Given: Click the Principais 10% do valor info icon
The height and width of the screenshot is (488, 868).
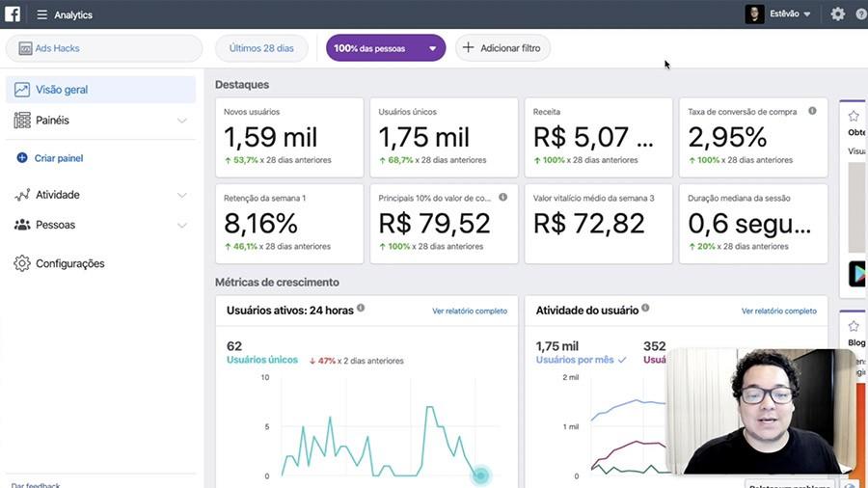Looking at the screenshot, I should click(502, 197).
